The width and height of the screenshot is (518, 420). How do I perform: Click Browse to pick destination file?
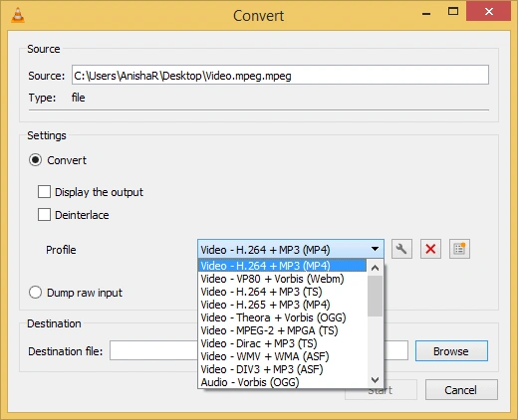[x=451, y=351]
